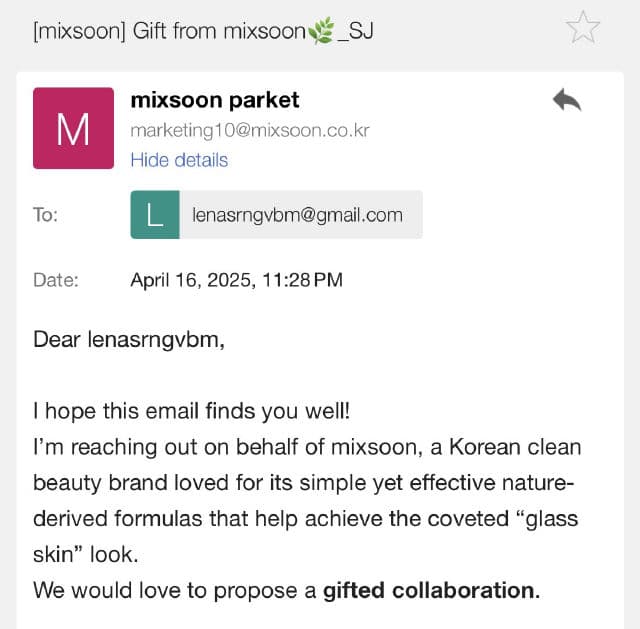
Task: Tap the "Date:" field label
Action: 55,280
